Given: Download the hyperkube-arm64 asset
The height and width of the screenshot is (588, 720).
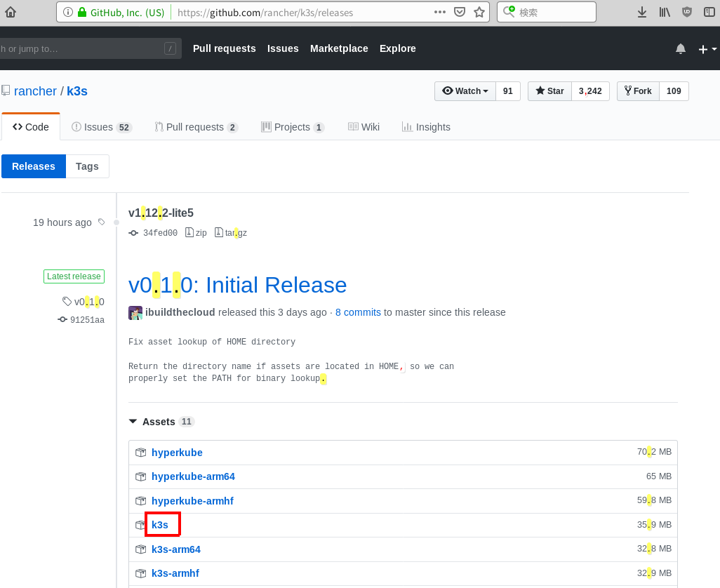Looking at the screenshot, I should tap(193, 476).
